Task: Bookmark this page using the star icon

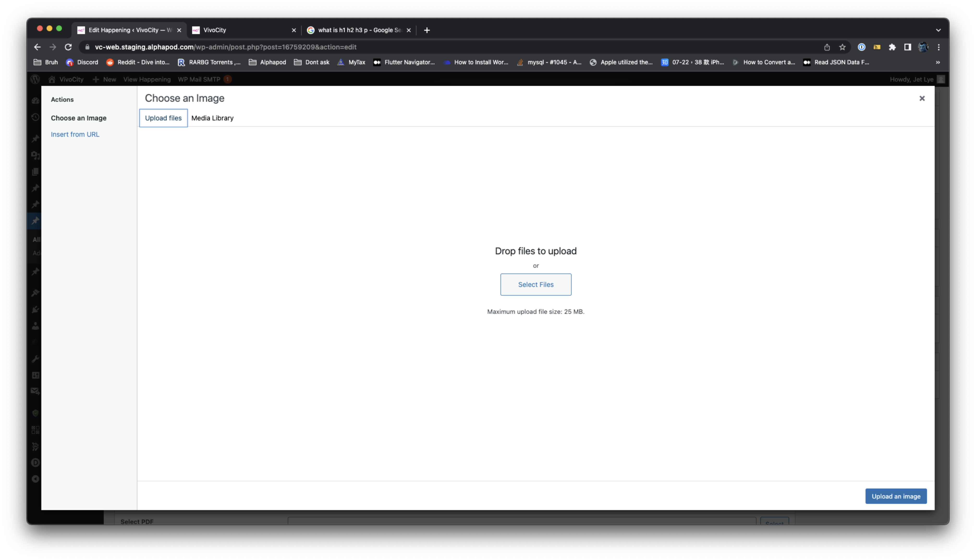Action: pos(842,47)
